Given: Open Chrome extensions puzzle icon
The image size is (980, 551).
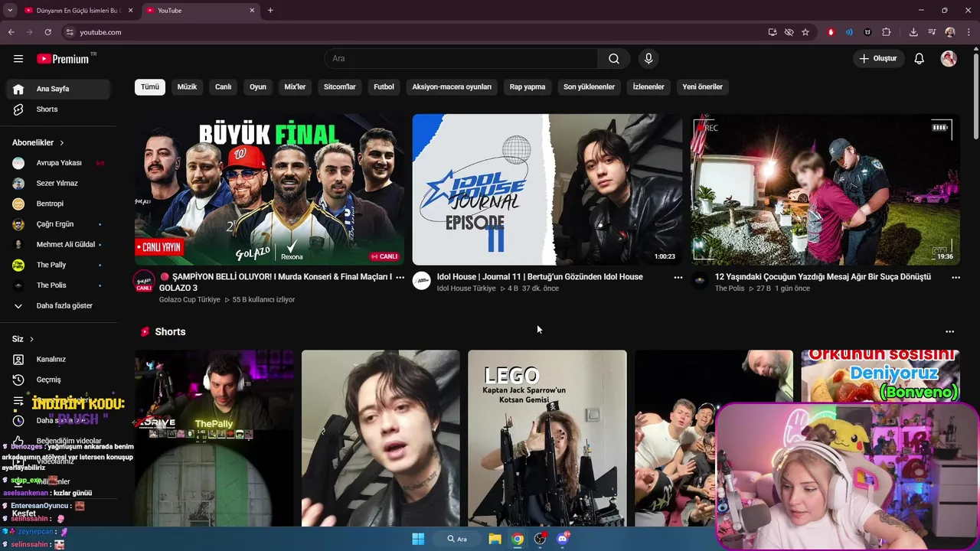Looking at the screenshot, I should coord(887,32).
